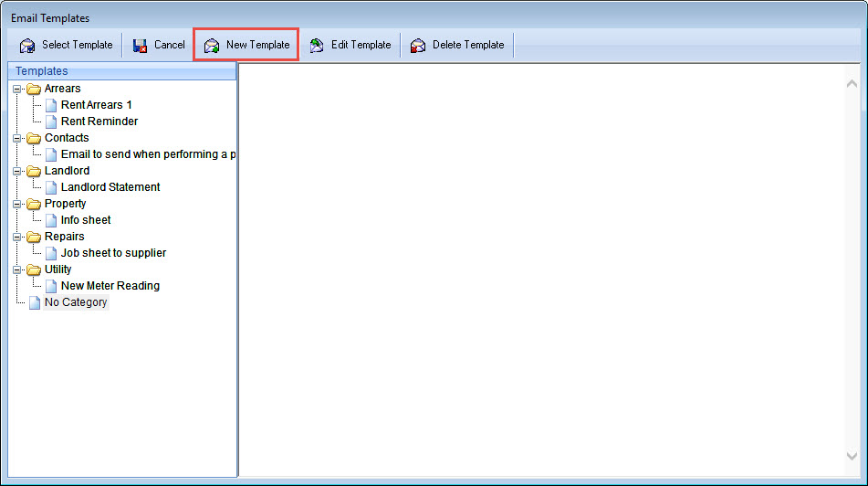Collapse the Property folder node
This screenshot has height=486, width=868.
17,204
